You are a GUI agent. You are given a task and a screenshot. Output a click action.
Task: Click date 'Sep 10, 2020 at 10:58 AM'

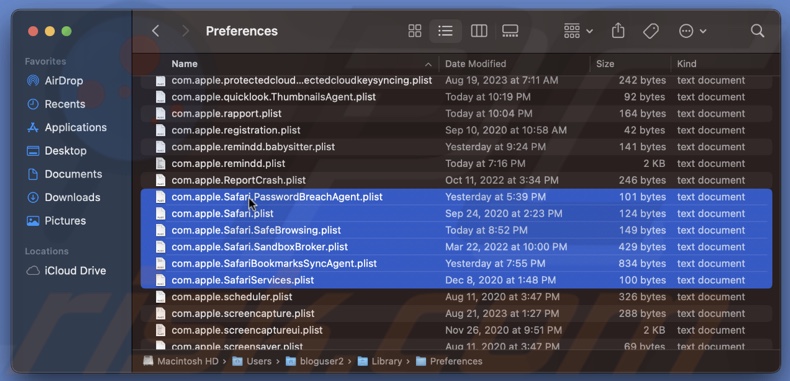click(x=505, y=130)
